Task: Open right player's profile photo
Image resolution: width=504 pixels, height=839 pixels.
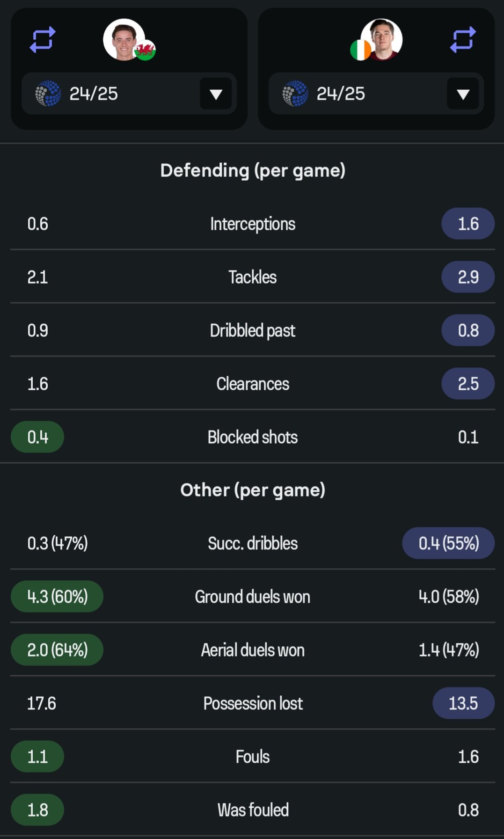Action: (381, 39)
